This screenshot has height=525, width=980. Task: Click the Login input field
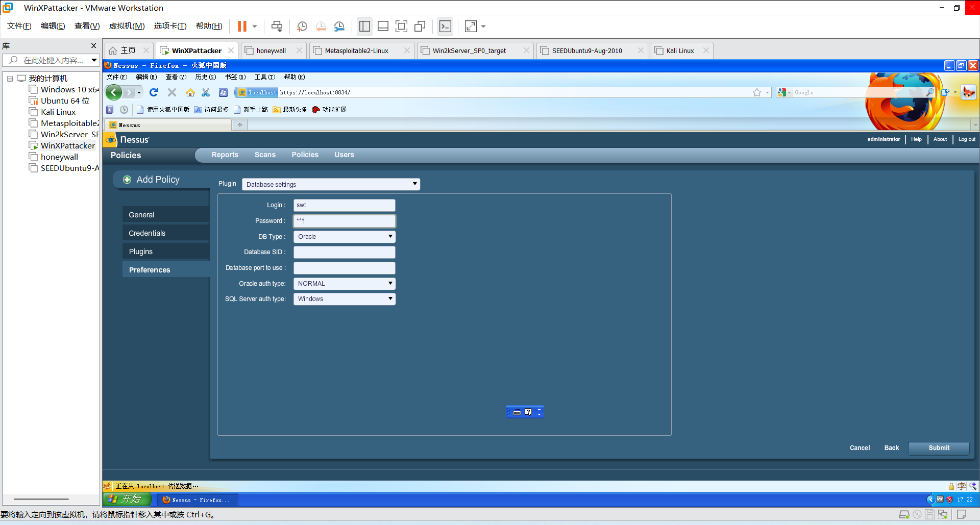345,205
